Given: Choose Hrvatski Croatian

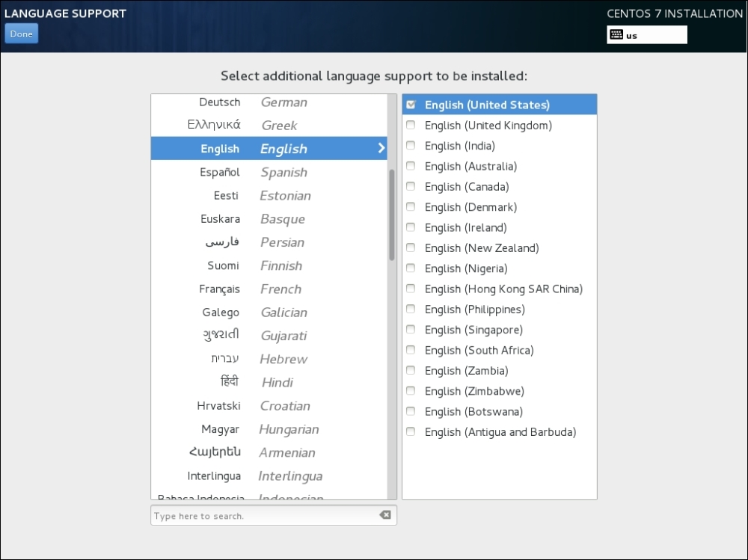Looking at the screenshot, I should click(269, 405).
